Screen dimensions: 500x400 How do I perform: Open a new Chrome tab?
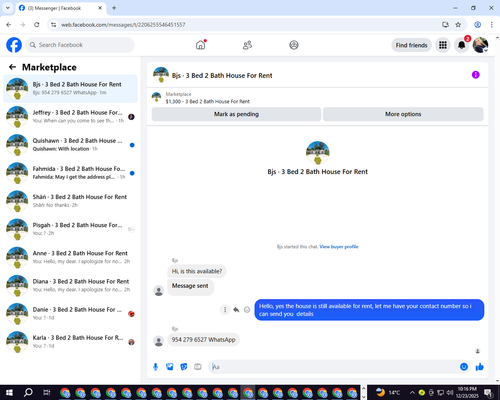pos(114,8)
